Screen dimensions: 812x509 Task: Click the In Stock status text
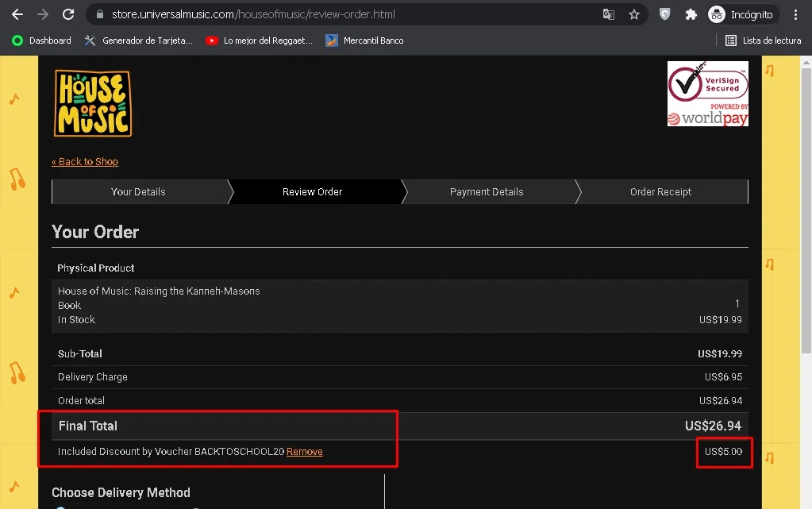pos(77,320)
